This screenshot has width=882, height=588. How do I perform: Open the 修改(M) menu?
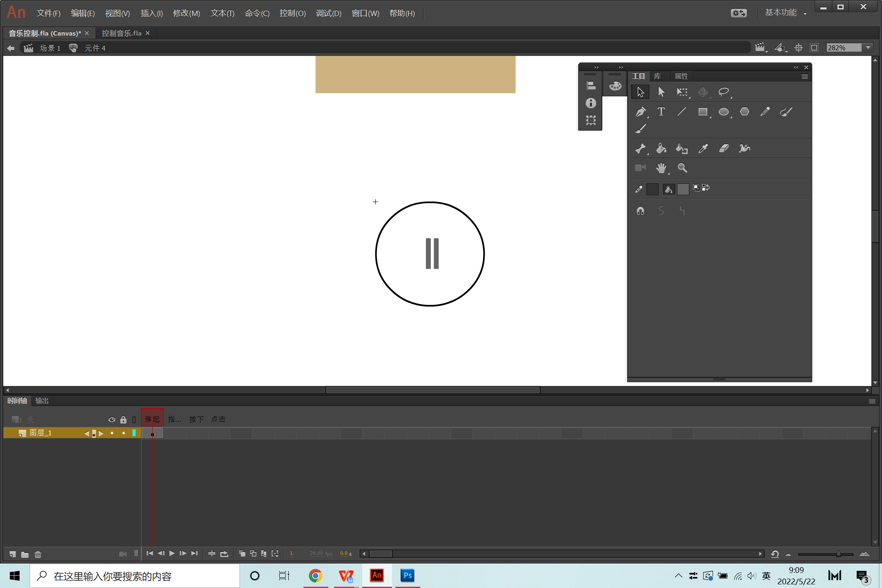186,13
